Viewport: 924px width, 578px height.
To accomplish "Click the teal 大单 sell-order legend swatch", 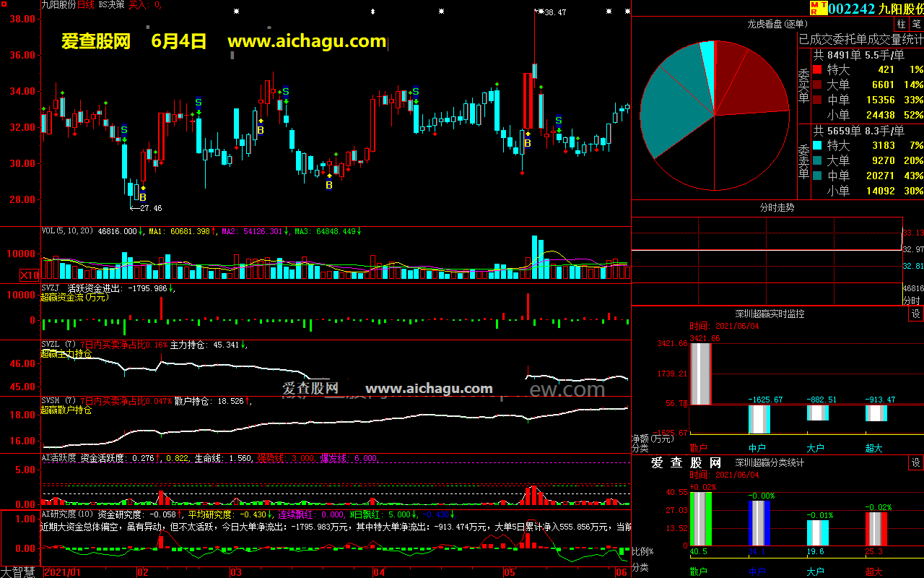I will pos(817,161).
